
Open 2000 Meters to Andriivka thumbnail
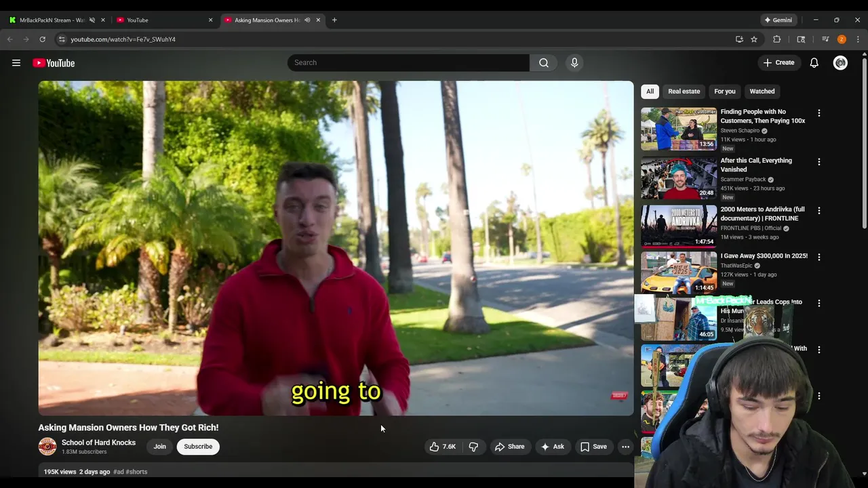(x=679, y=226)
